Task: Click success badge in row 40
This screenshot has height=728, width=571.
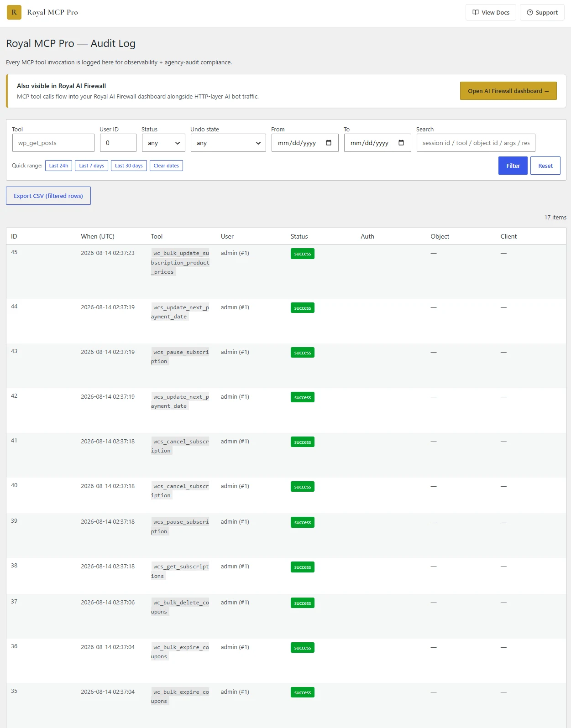Action: pyautogui.click(x=303, y=487)
